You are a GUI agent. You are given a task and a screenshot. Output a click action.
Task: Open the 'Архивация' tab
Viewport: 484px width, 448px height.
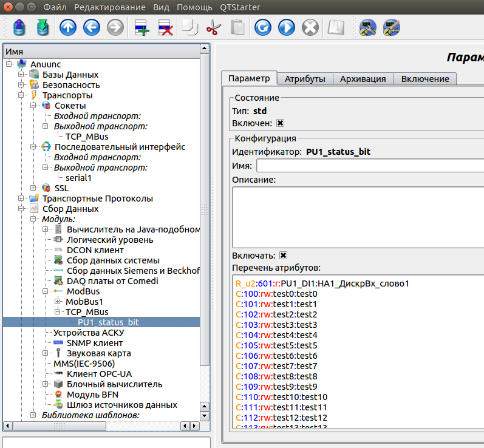coord(363,79)
